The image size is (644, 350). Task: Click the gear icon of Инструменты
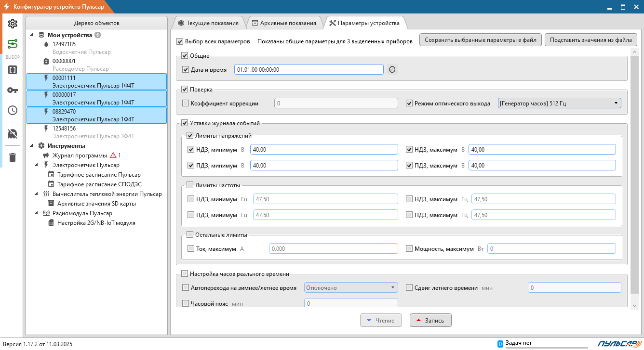point(41,145)
